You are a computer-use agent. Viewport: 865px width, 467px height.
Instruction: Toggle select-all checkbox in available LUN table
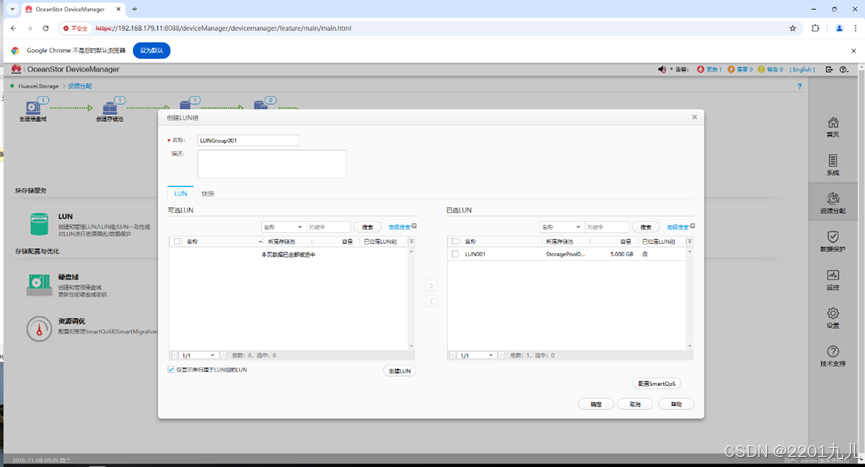tap(177, 241)
